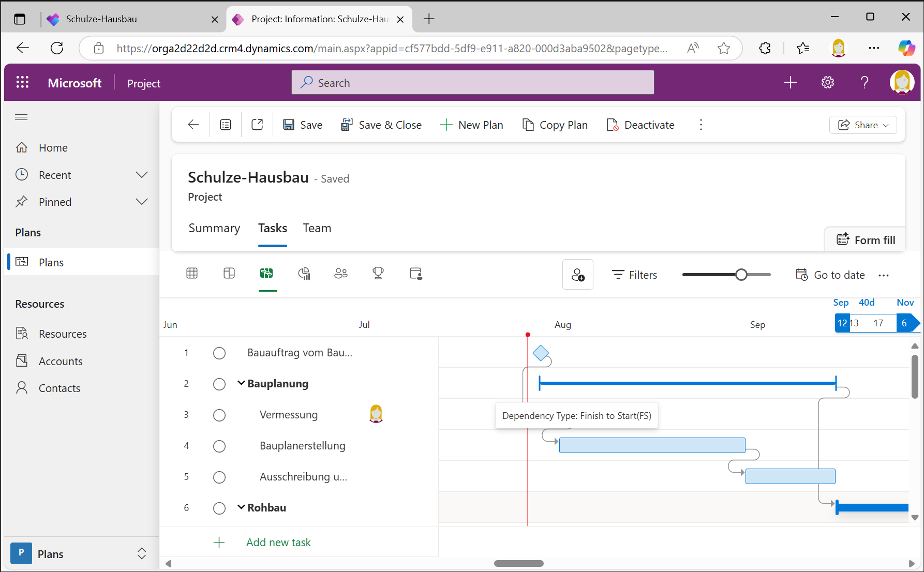924x572 pixels.
Task: Select the Bauplanerstellung Gantt bar
Action: click(x=652, y=445)
